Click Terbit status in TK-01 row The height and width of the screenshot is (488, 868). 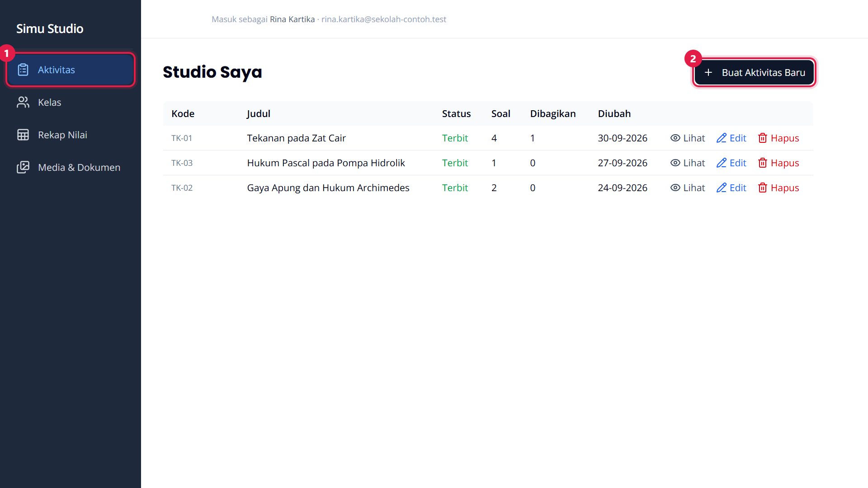(x=455, y=138)
